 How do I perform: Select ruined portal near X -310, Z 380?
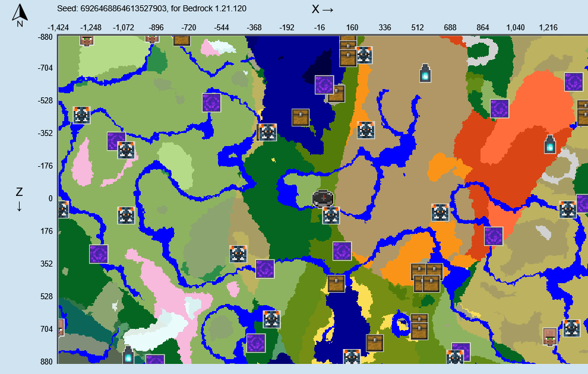[x=265, y=269]
